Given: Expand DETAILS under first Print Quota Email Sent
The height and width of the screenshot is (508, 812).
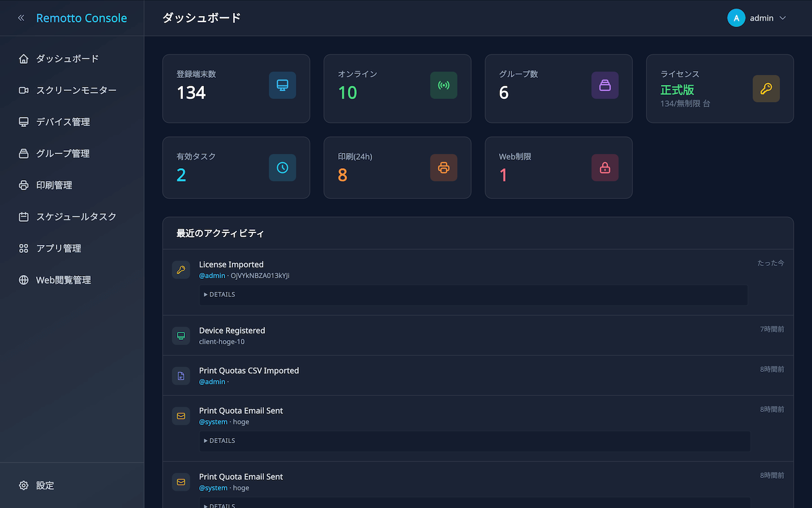Looking at the screenshot, I should click(220, 441).
